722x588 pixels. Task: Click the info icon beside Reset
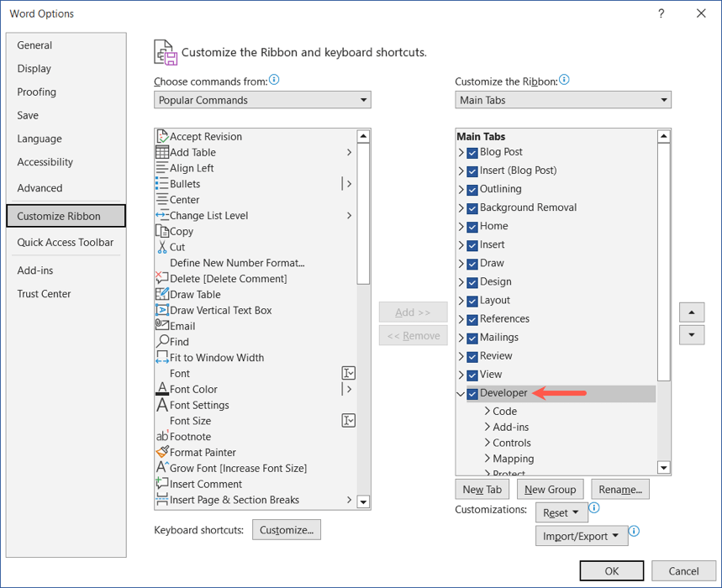(594, 508)
